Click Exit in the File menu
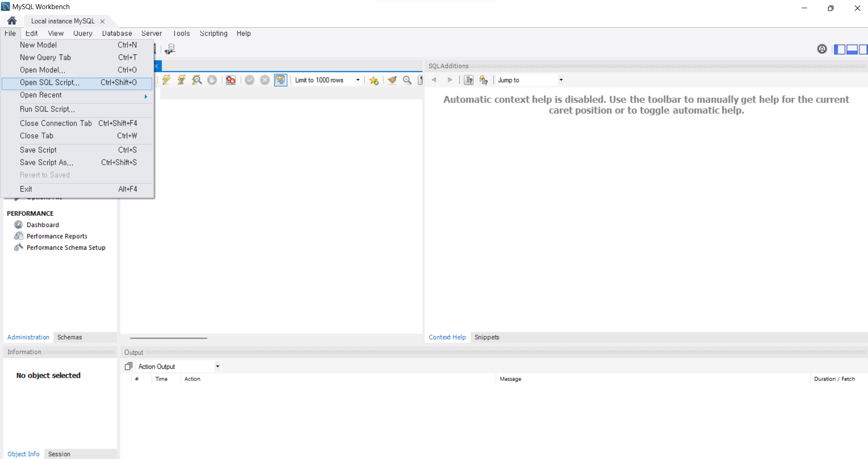Screen dimensions: 868x459 click(77, 189)
